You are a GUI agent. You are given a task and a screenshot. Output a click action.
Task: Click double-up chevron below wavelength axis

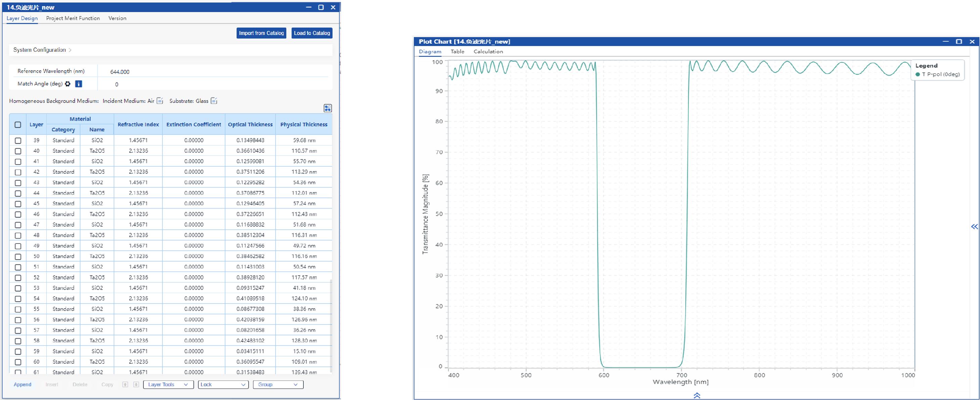pos(697,395)
